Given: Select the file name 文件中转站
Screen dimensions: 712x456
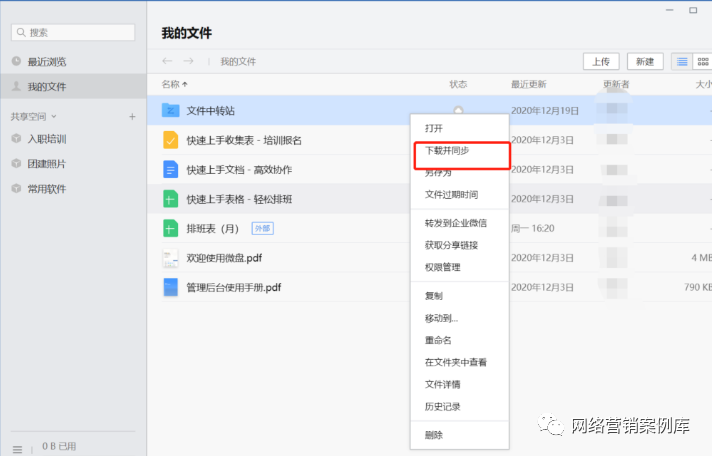Looking at the screenshot, I should (x=211, y=111).
